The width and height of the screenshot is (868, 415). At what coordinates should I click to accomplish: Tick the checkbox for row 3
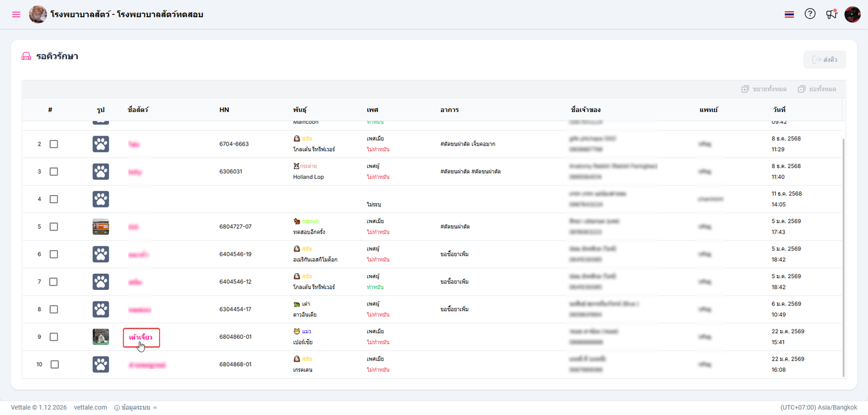[54, 172]
